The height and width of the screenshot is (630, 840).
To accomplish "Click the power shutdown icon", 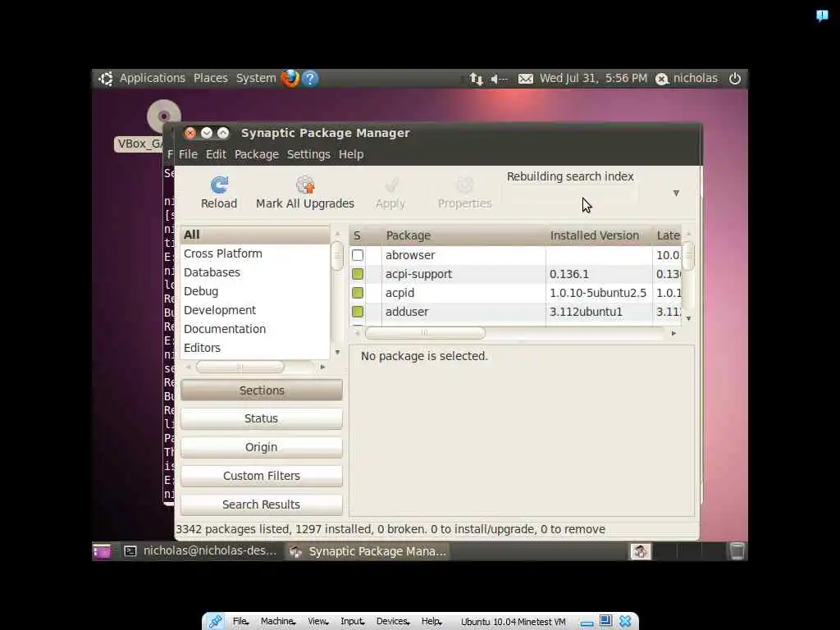I will pos(735,78).
